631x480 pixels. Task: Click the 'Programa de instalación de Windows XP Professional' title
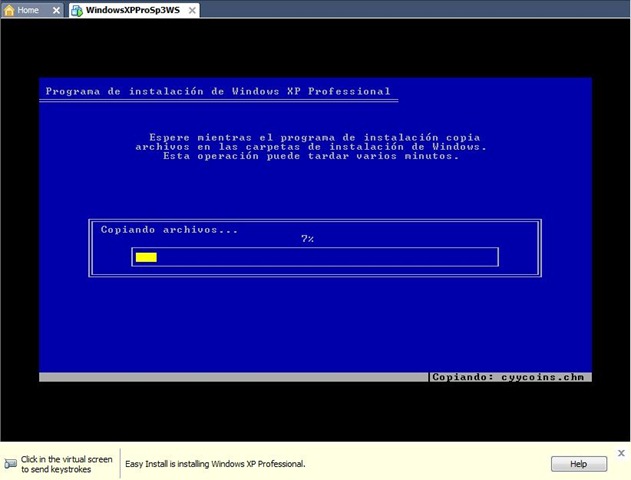pyautogui.click(x=218, y=91)
